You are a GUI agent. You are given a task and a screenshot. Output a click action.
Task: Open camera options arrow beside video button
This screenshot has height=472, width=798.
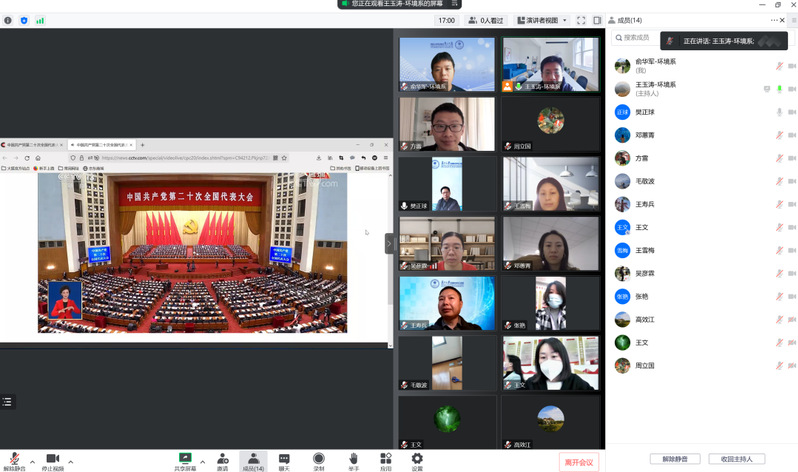pos(71,462)
